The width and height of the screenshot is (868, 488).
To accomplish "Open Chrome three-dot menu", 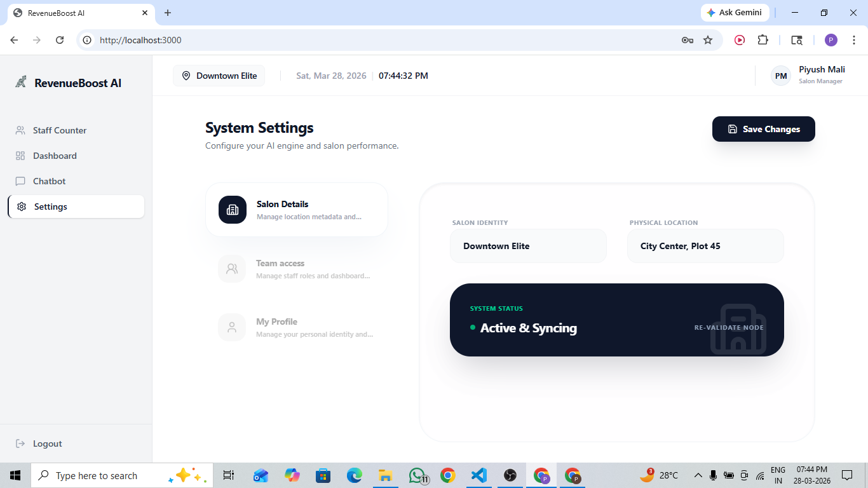I will point(853,40).
